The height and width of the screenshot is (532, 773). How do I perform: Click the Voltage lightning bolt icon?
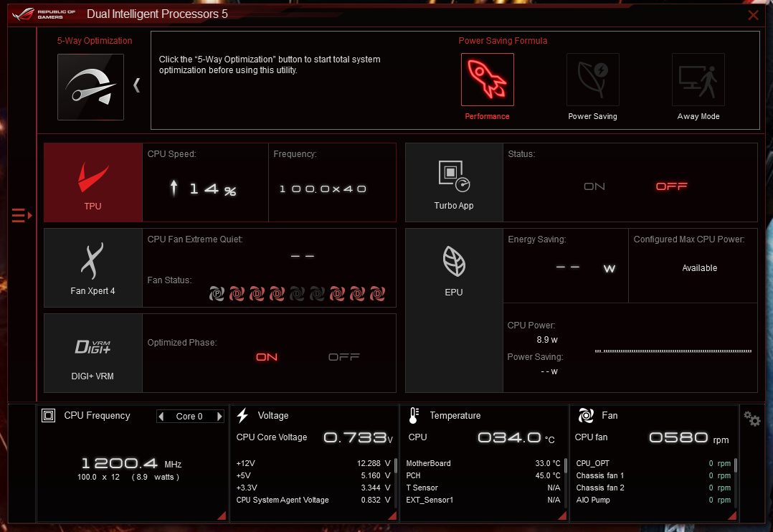pos(242,416)
